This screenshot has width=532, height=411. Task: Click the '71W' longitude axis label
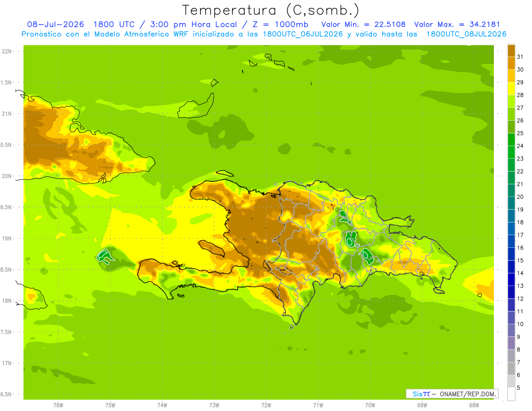pyautogui.click(x=318, y=405)
